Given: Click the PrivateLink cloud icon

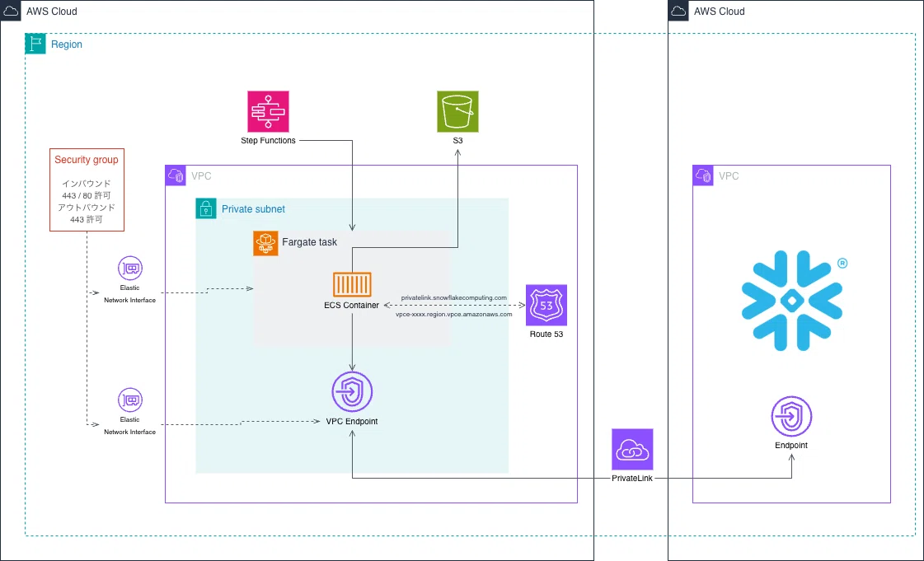Looking at the screenshot, I should coord(632,449).
